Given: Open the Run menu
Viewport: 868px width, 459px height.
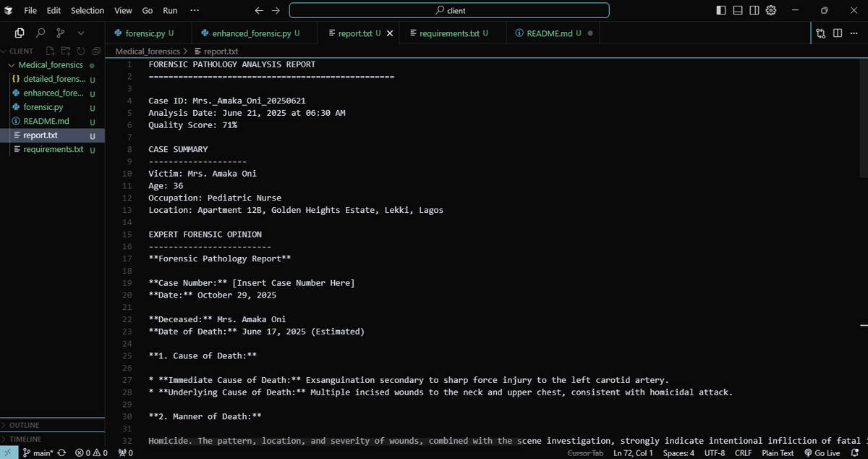Looking at the screenshot, I should (x=170, y=10).
